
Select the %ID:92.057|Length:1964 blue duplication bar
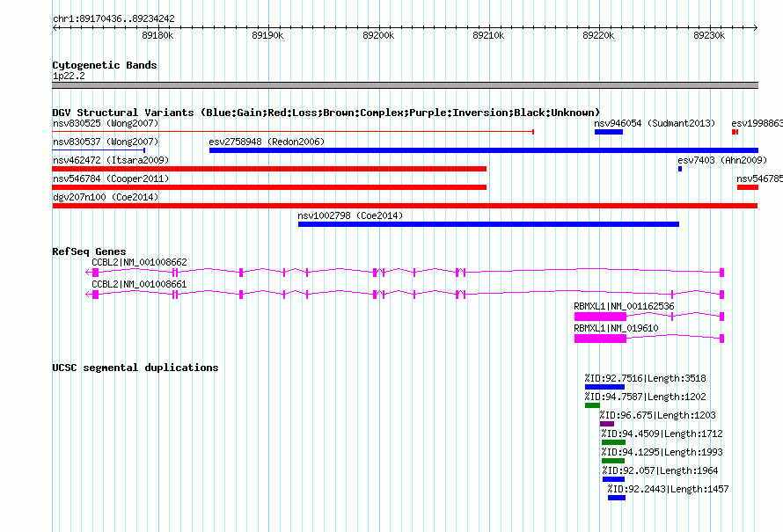point(614,479)
